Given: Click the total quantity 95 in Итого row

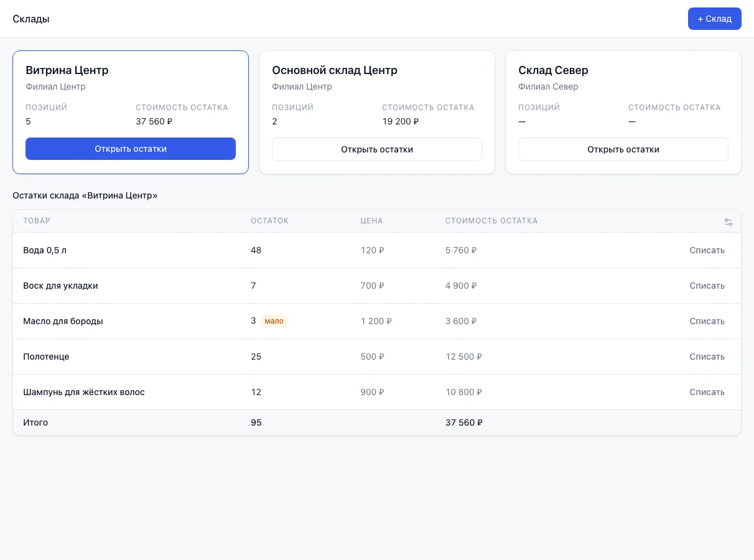Looking at the screenshot, I should click(256, 422).
